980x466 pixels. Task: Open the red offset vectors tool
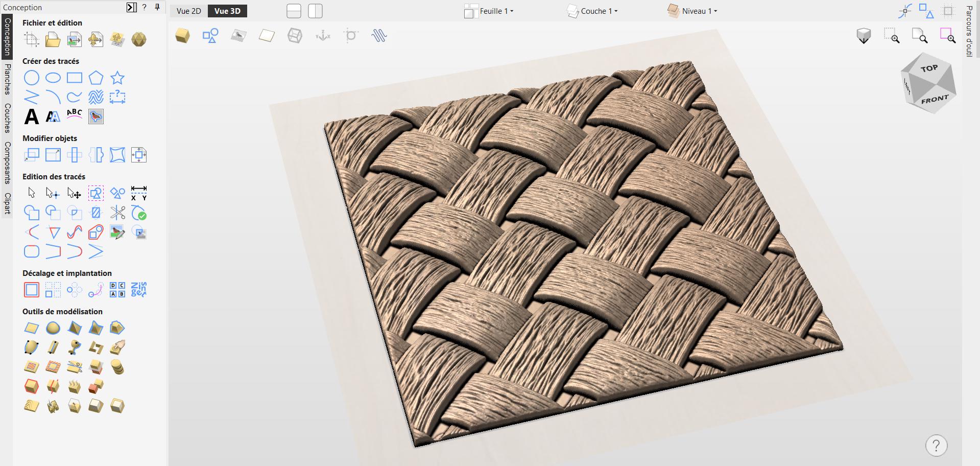32,290
